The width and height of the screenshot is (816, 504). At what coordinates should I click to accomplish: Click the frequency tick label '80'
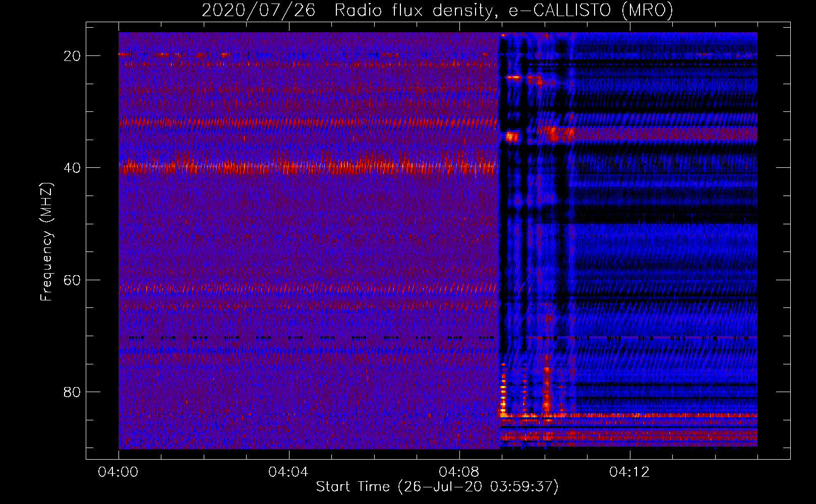coord(72,392)
